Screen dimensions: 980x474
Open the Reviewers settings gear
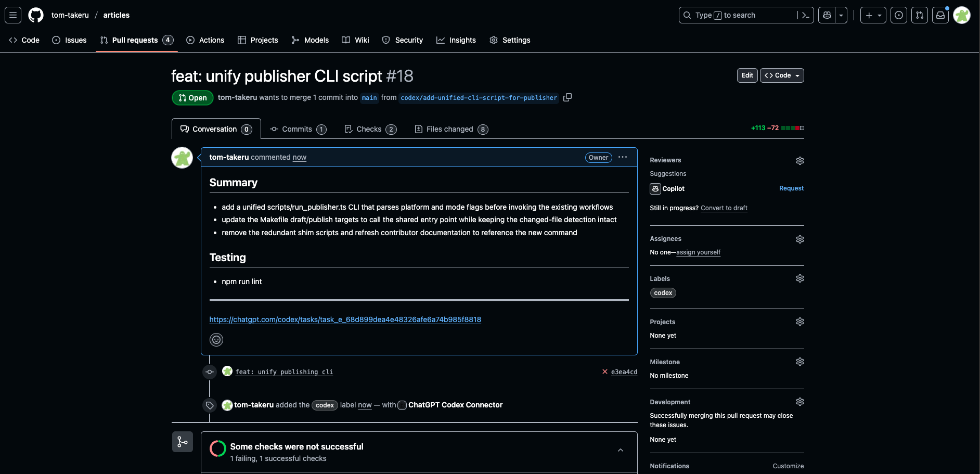pyautogui.click(x=800, y=160)
